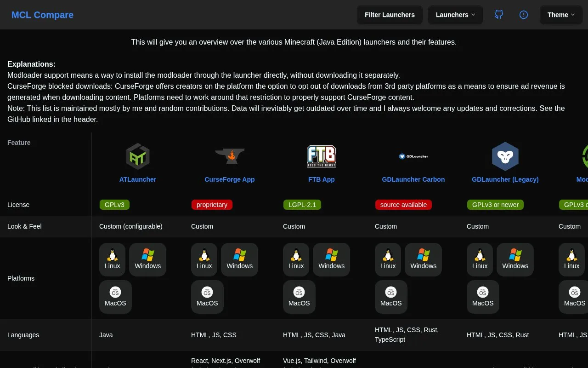The image size is (588, 368).
Task: Go to MCL Compare home link
Action: tap(42, 15)
